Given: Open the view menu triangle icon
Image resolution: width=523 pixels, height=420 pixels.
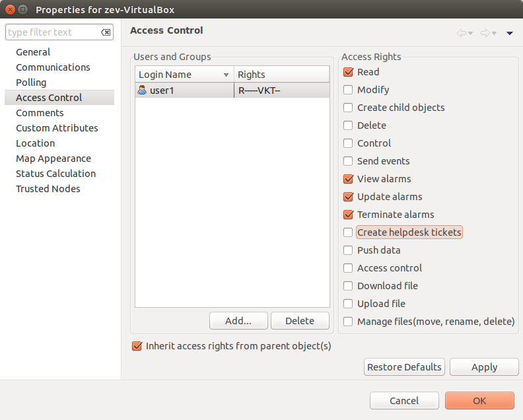Looking at the screenshot, I should click(510, 33).
